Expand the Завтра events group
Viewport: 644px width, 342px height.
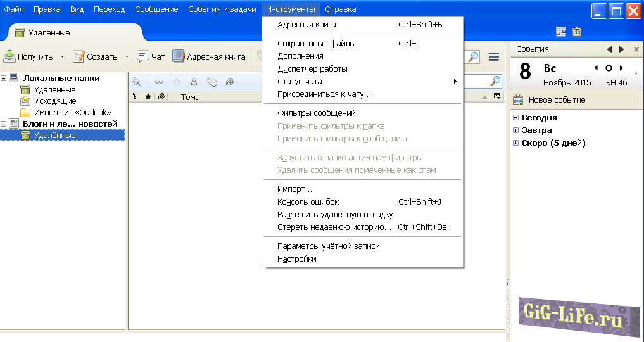coord(516,130)
